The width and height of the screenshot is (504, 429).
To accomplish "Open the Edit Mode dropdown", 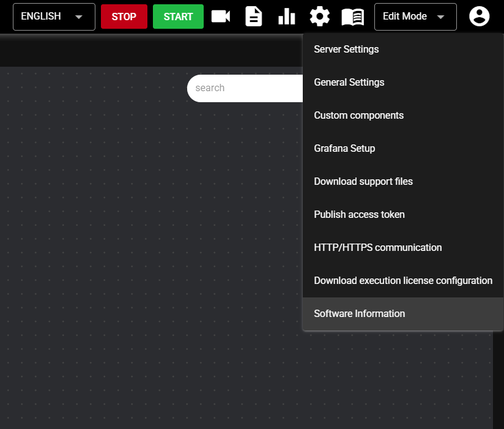I will tap(415, 17).
